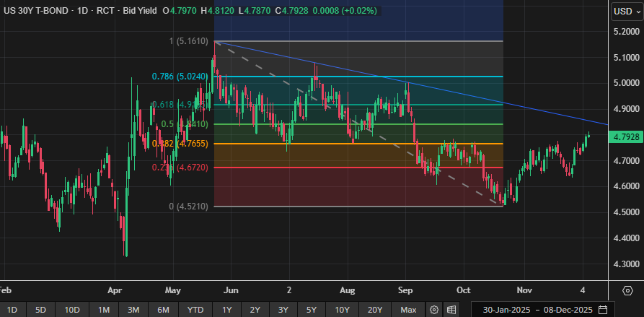Screen dimensions: 644x317
Task: Switch to the YTD range
Action: (x=195, y=310)
